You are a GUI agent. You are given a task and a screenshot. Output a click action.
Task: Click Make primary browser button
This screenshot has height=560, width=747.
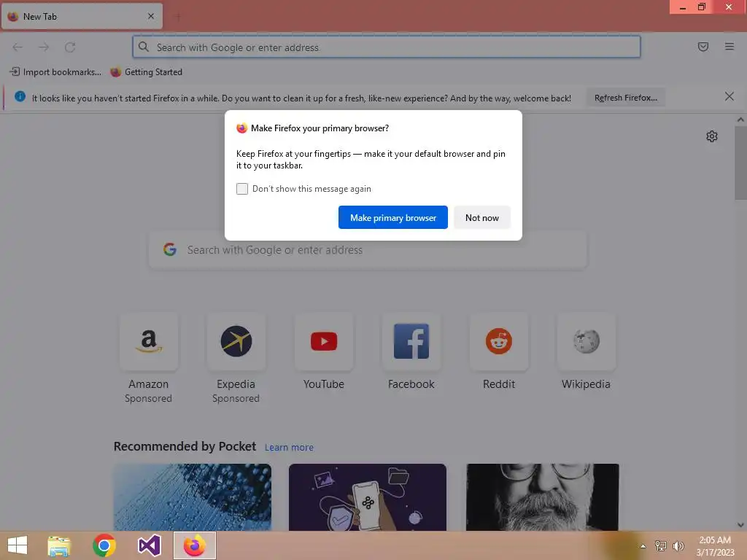point(393,217)
